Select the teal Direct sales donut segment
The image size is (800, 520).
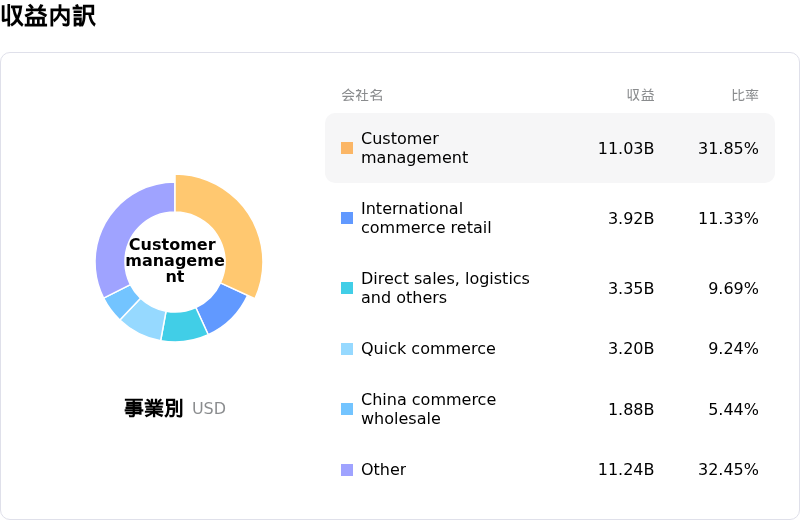point(184,326)
